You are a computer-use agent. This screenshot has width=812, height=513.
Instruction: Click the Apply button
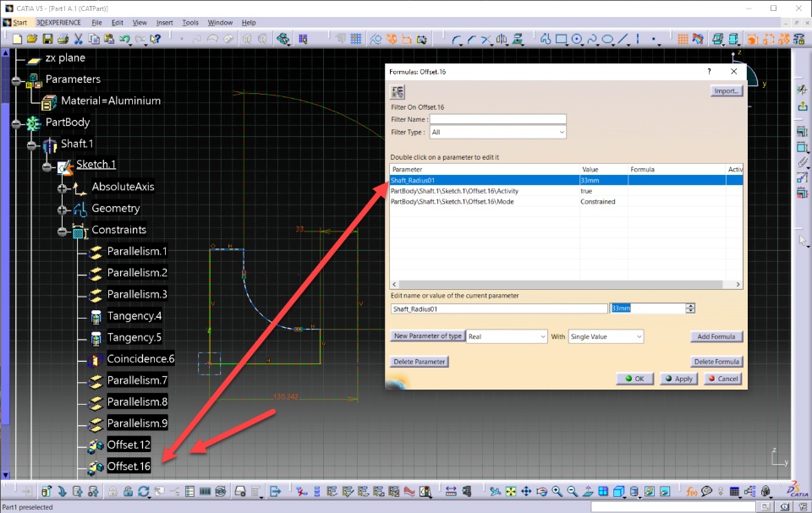pyautogui.click(x=679, y=379)
